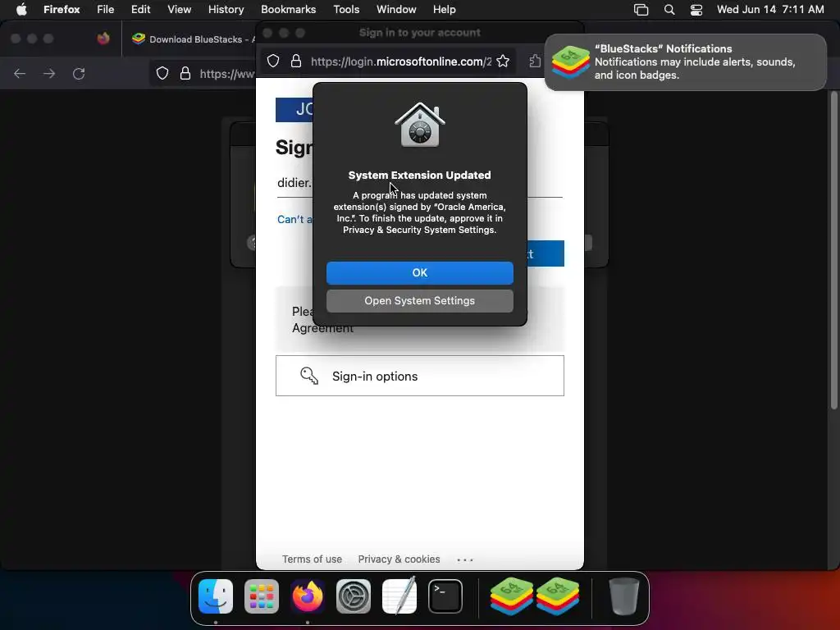This screenshot has width=840, height=630.
Task: Open the Window menu
Action: (x=396, y=9)
